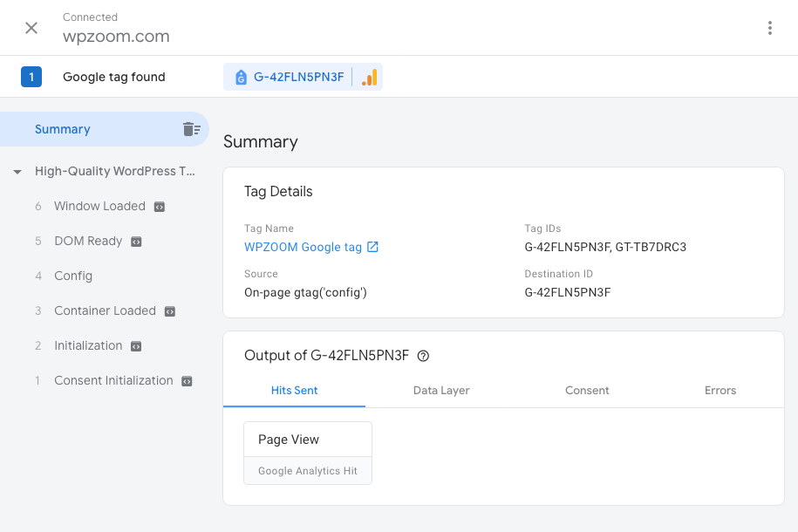Viewport: 798px width, 532px height.
Task: Select the G-42FLN5PN3F tag chip
Action: 303,77
